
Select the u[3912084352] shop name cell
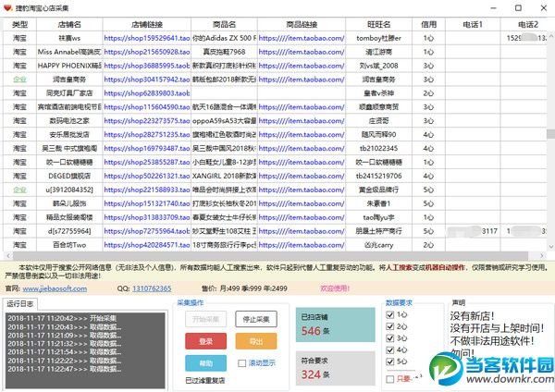click(x=69, y=190)
